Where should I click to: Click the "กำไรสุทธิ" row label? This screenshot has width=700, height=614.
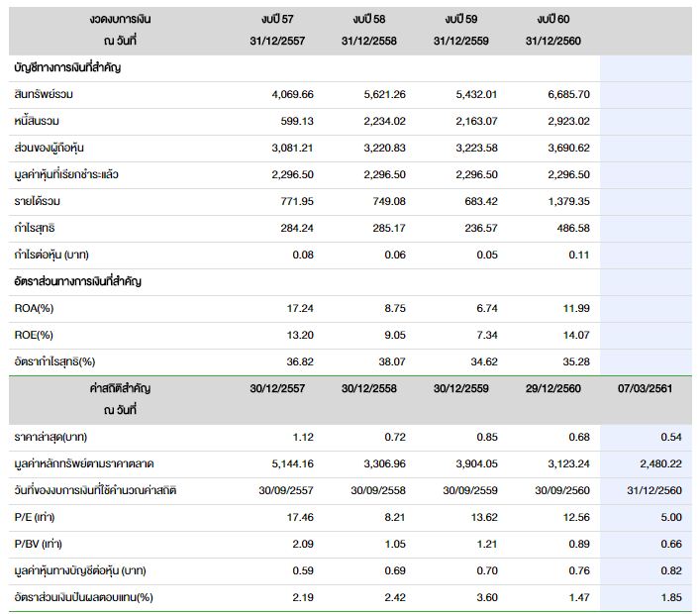coord(36,228)
